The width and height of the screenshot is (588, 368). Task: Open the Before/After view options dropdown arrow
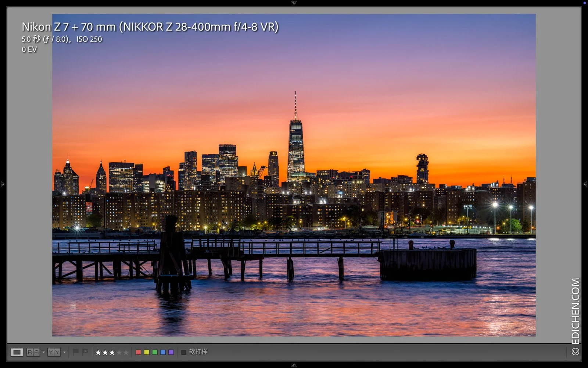[x=65, y=352]
